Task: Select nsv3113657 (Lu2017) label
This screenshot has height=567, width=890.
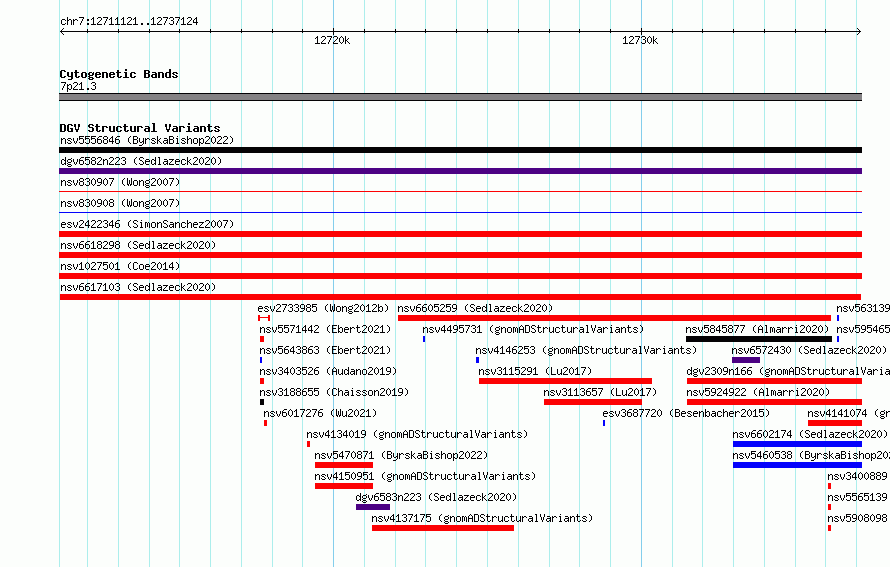Action: click(600, 392)
